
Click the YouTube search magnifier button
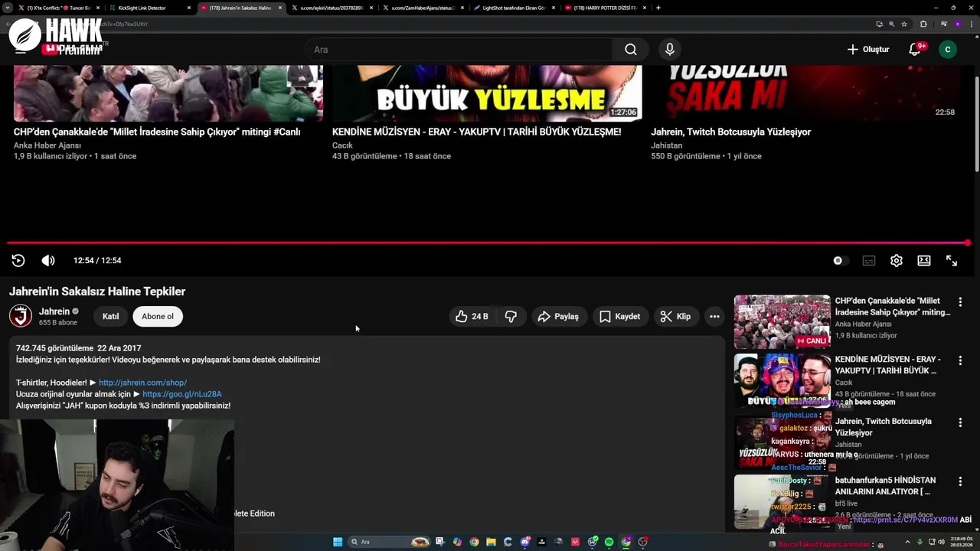pyautogui.click(x=630, y=49)
